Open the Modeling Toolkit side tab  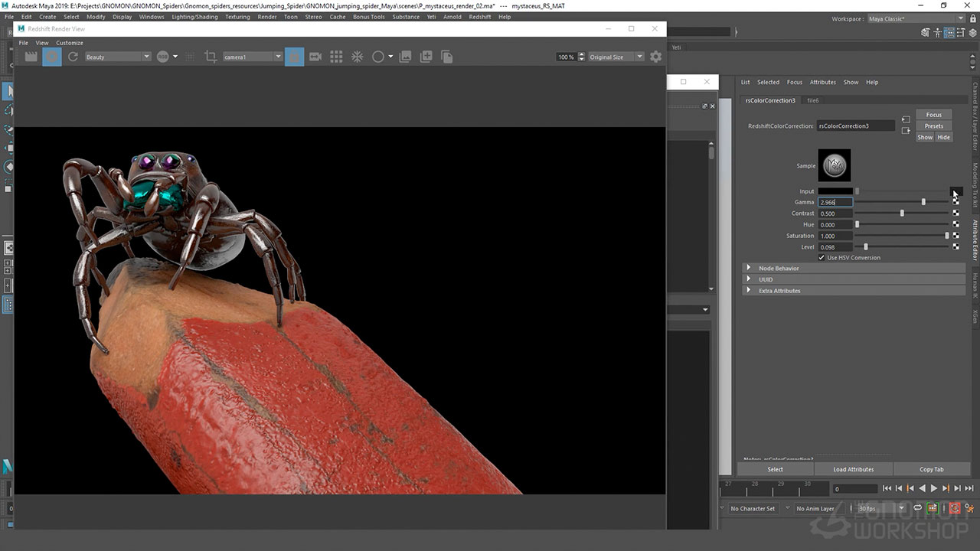[x=975, y=185]
